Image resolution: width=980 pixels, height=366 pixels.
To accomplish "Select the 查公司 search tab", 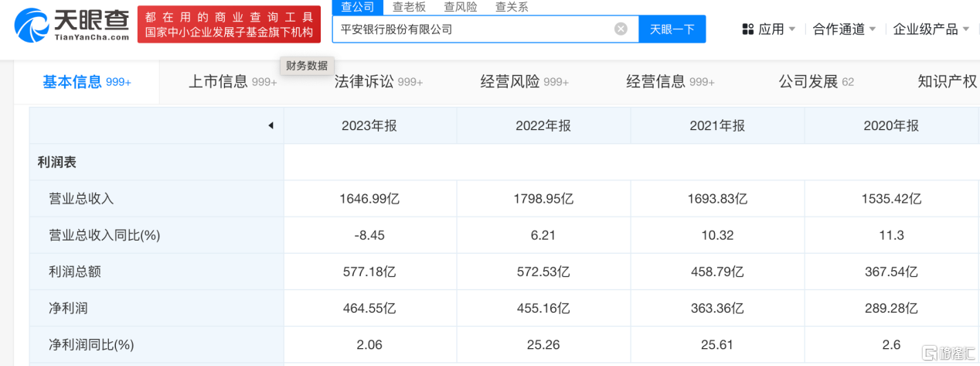I will [358, 7].
